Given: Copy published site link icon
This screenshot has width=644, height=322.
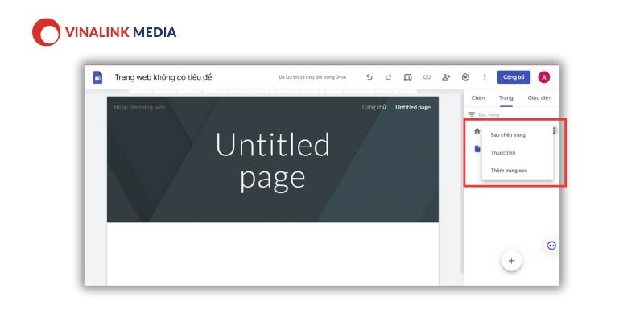Looking at the screenshot, I should [427, 77].
